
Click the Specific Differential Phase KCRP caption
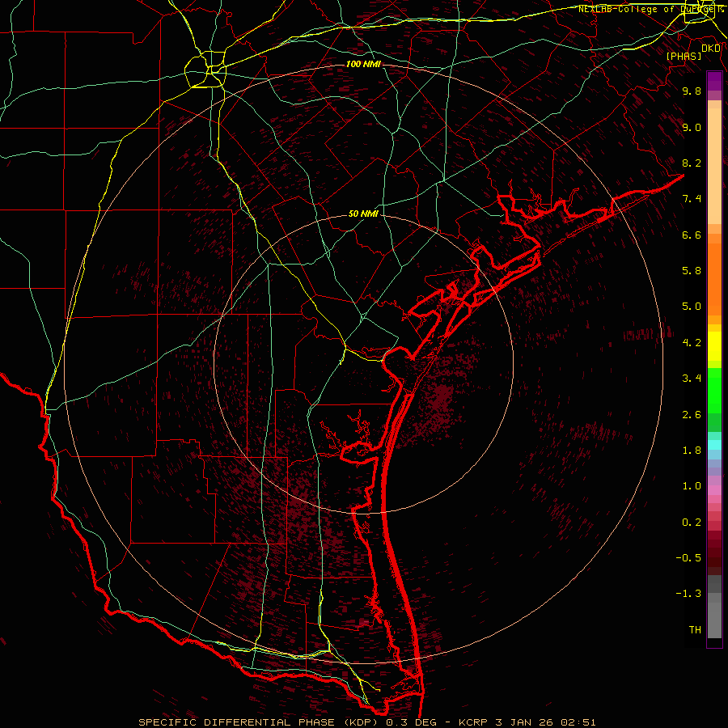(367, 722)
